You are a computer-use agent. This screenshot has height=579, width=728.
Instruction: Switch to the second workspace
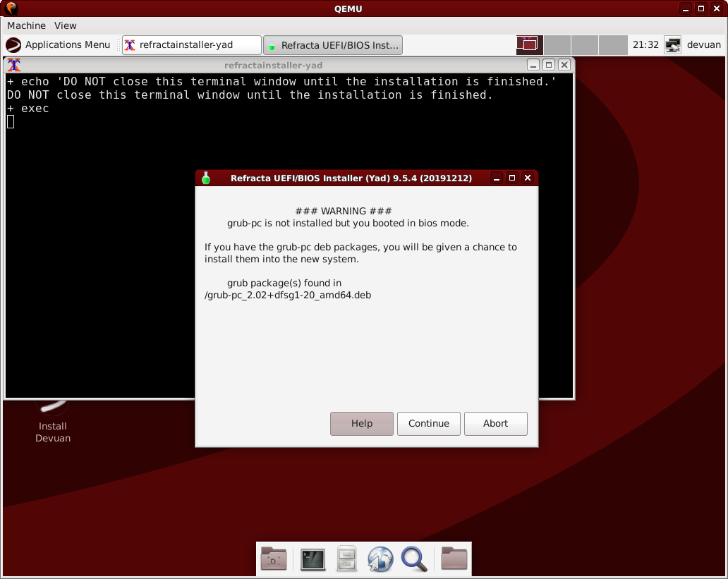pyautogui.click(x=557, y=45)
